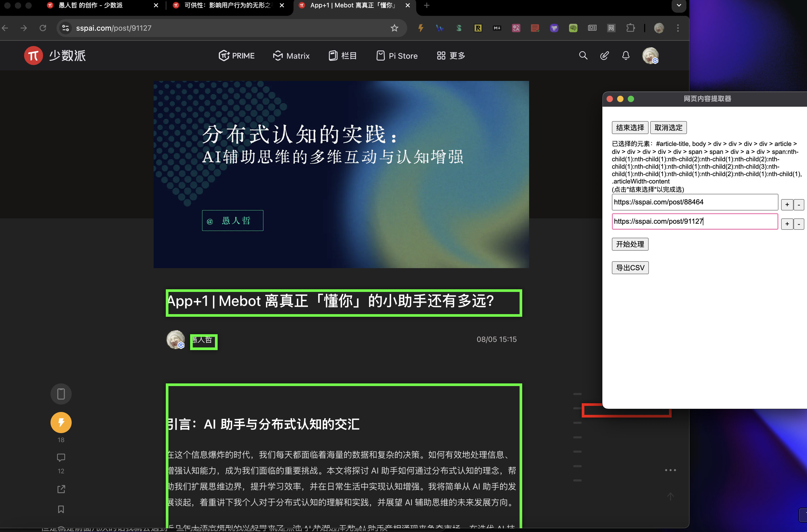
Task: Open a new browser tab
Action: click(x=427, y=6)
